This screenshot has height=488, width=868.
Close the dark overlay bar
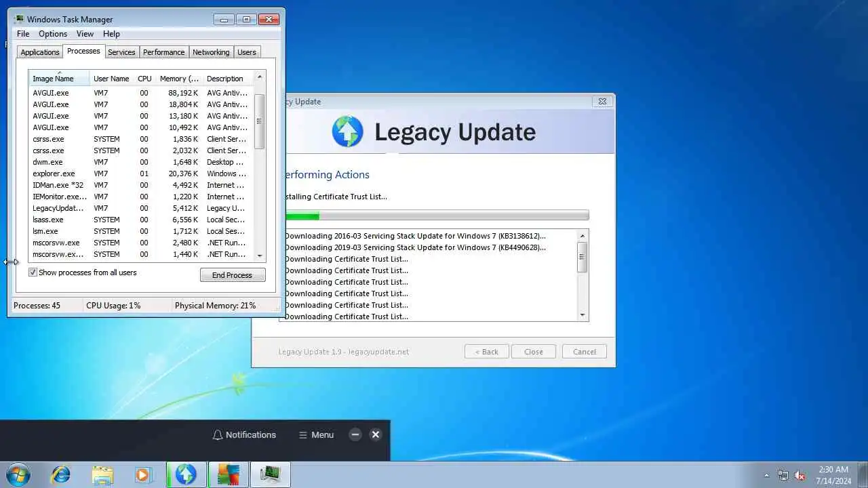376,434
